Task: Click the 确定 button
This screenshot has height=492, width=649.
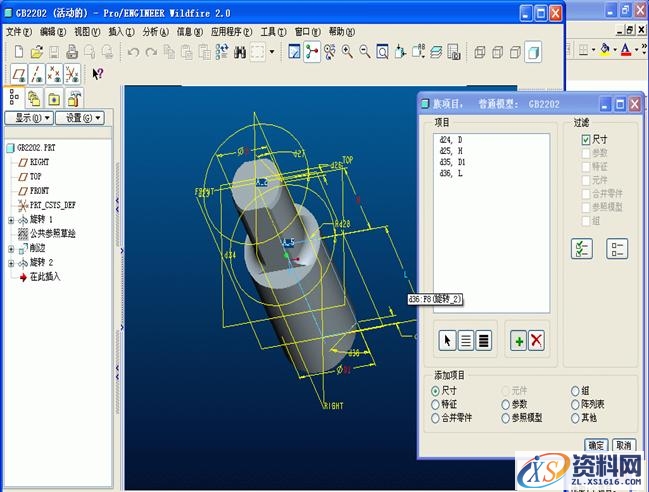Action: click(x=596, y=445)
